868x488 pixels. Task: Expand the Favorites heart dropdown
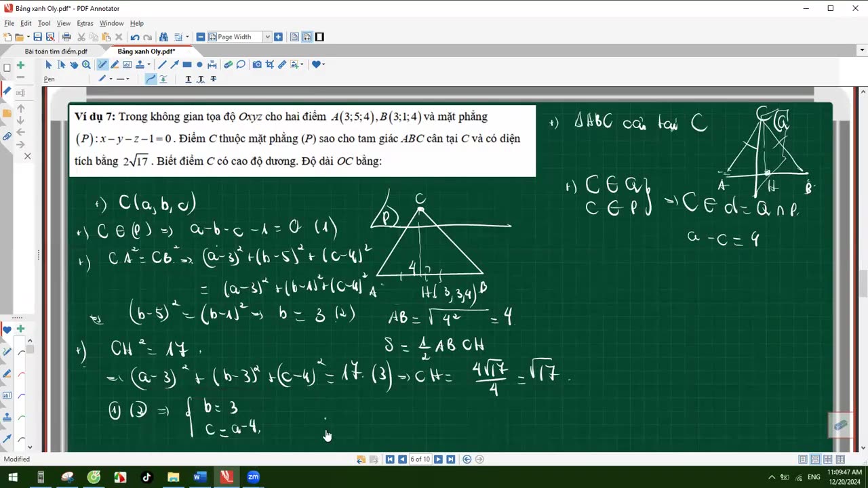tap(323, 64)
